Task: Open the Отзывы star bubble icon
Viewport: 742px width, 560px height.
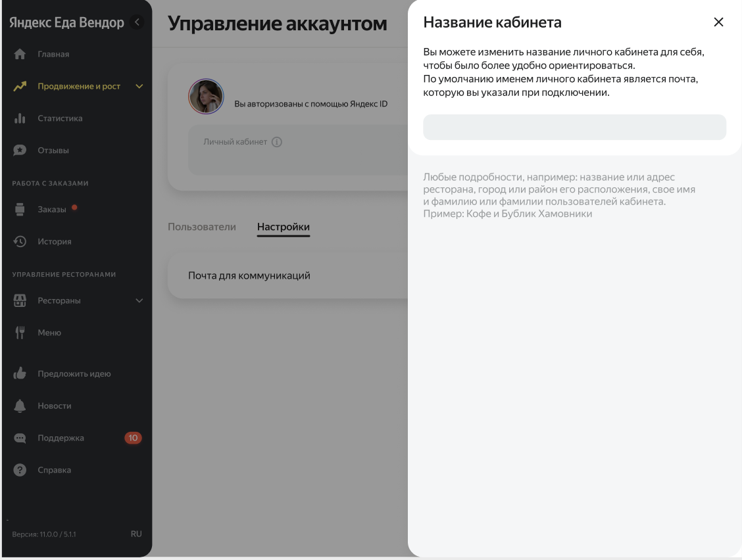Action: point(20,151)
